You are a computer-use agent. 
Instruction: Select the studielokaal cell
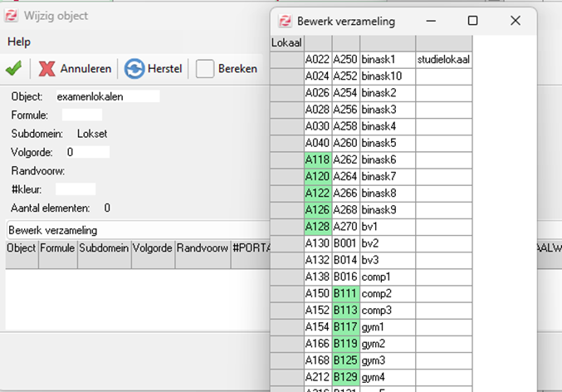[443, 60]
